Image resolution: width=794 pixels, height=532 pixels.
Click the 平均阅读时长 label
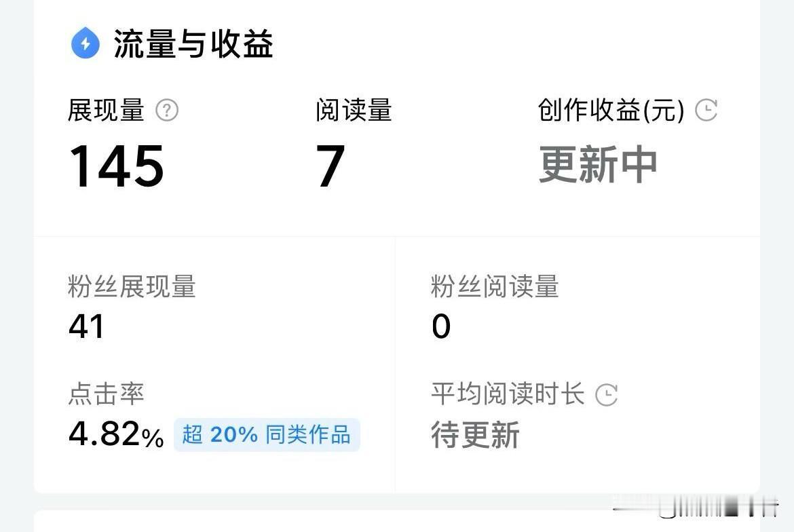508,394
